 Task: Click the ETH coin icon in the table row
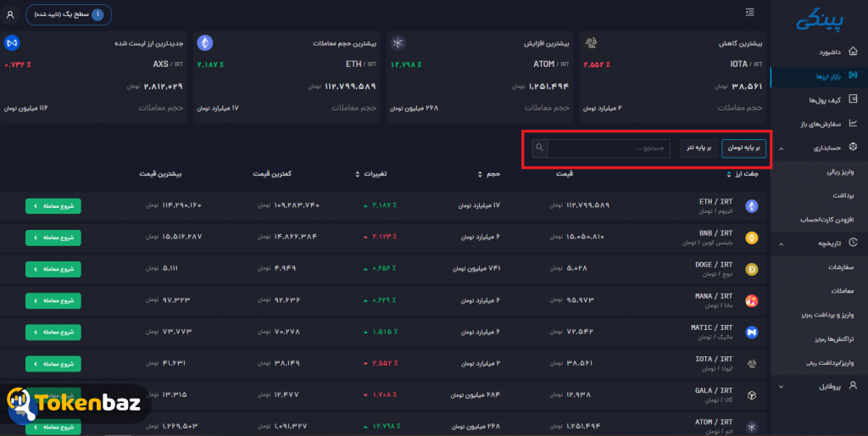point(751,206)
